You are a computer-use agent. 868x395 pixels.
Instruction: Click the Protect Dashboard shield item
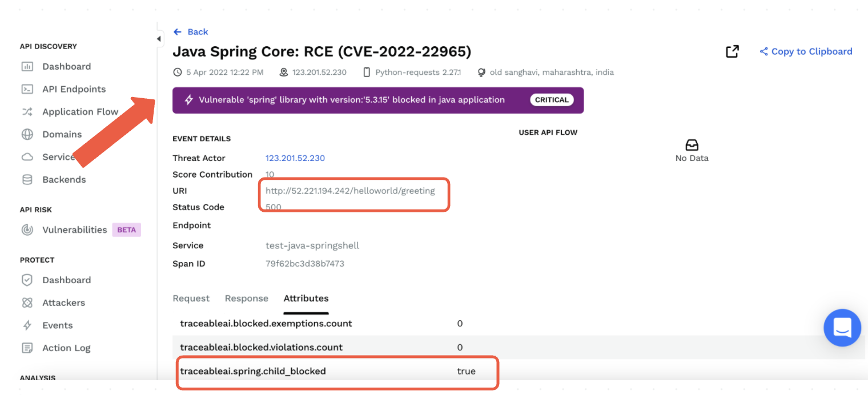pyautogui.click(x=66, y=280)
